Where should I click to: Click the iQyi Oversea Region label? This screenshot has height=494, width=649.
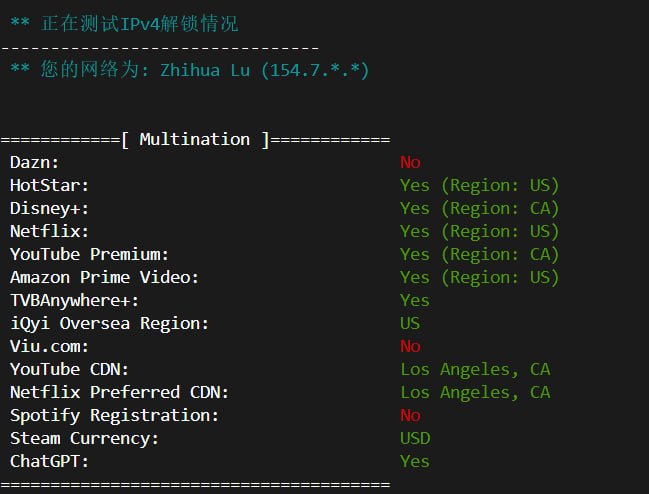(x=110, y=323)
